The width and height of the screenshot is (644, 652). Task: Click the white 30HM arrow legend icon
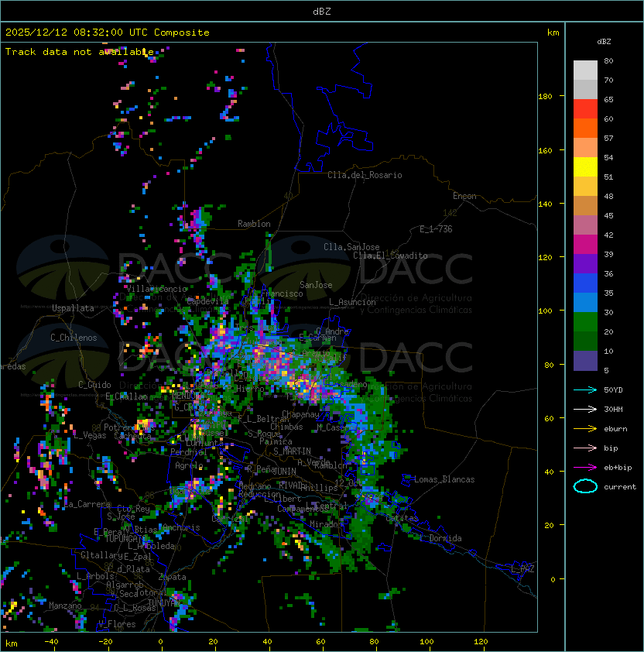pyautogui.click(x=585, y=409)
